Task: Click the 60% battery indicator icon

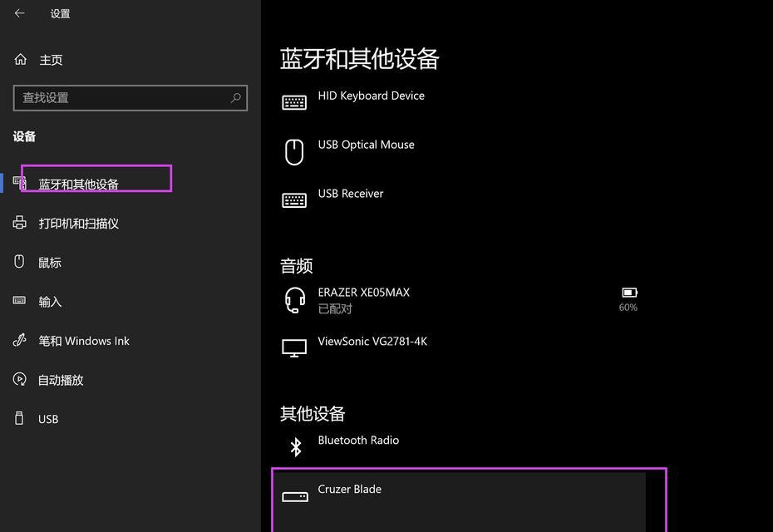Action: (x=629, y=293)
